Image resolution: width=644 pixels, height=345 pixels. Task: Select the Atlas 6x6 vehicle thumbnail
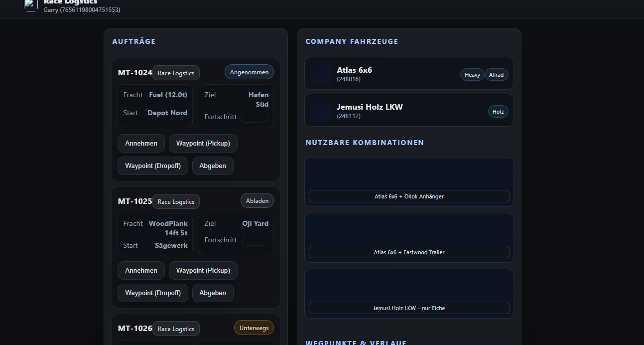(x=321, y=73)
